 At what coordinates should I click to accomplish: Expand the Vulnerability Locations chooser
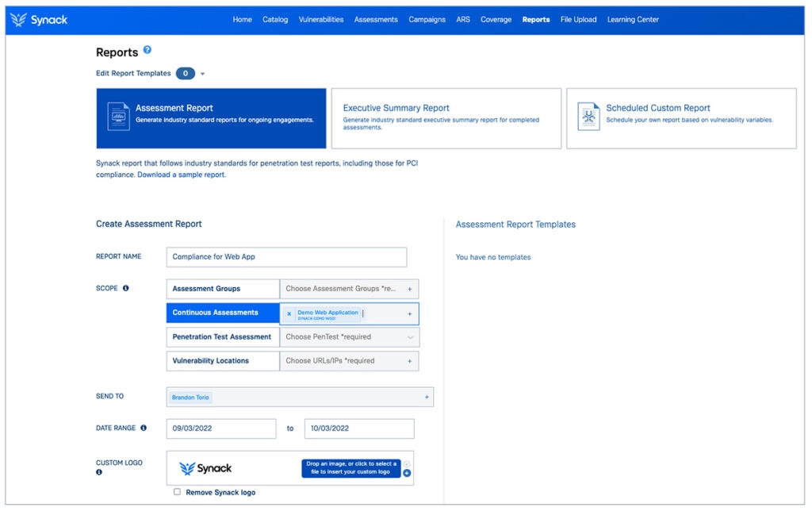[x=409, y=361]
